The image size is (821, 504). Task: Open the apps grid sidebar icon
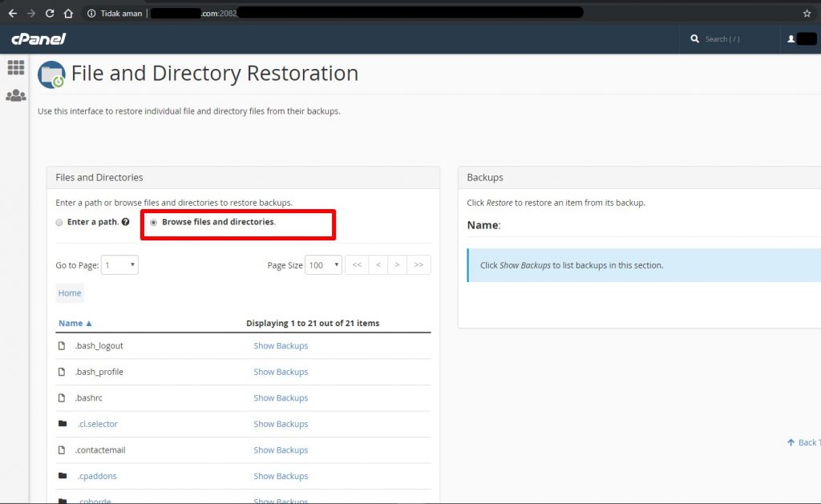coord(16,67)
